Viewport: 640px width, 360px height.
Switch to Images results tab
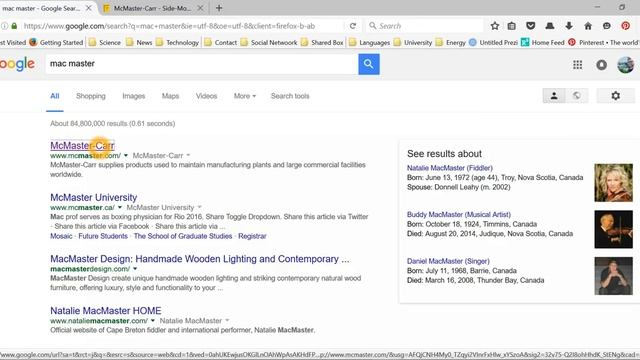pyautogui.click(x=133, y=96)
